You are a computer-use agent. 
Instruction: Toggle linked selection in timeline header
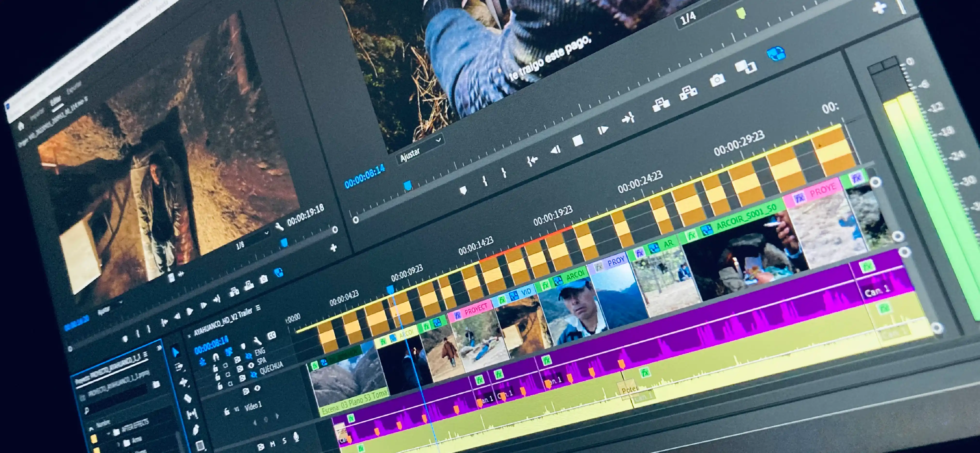pyautogui.click(x=229, y=352)
